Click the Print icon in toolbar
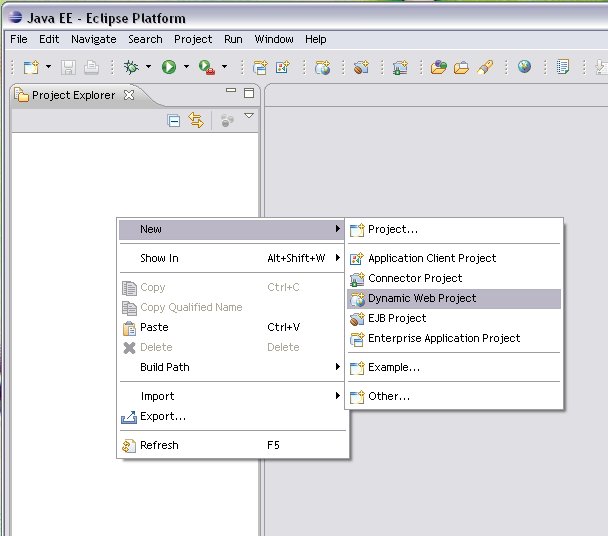 point(92,67)
